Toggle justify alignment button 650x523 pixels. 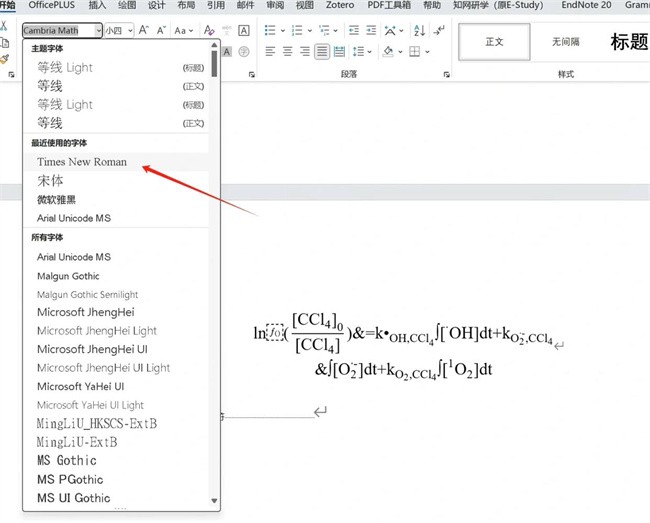pos(323,51)
